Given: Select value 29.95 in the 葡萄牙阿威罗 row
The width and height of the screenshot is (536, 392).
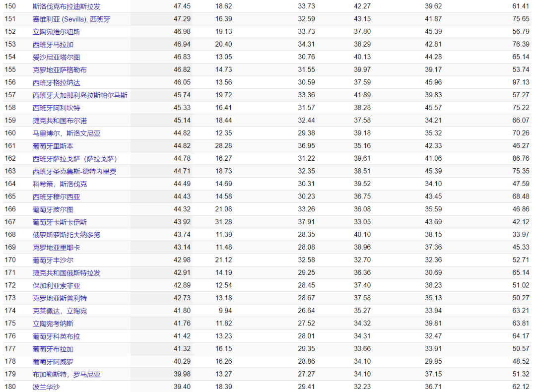Looking at the screenshot, I should [433, 361].
